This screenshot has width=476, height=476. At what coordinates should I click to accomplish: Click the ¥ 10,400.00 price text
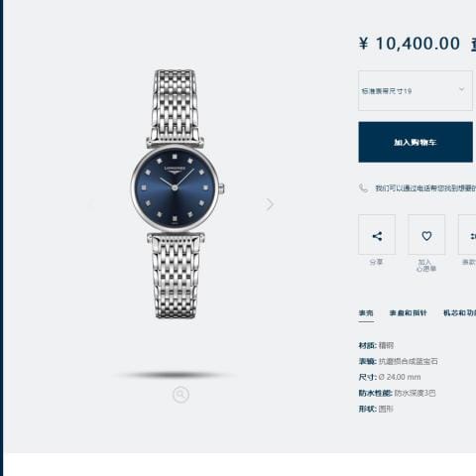pyautogui.click(x=410, y=44)
